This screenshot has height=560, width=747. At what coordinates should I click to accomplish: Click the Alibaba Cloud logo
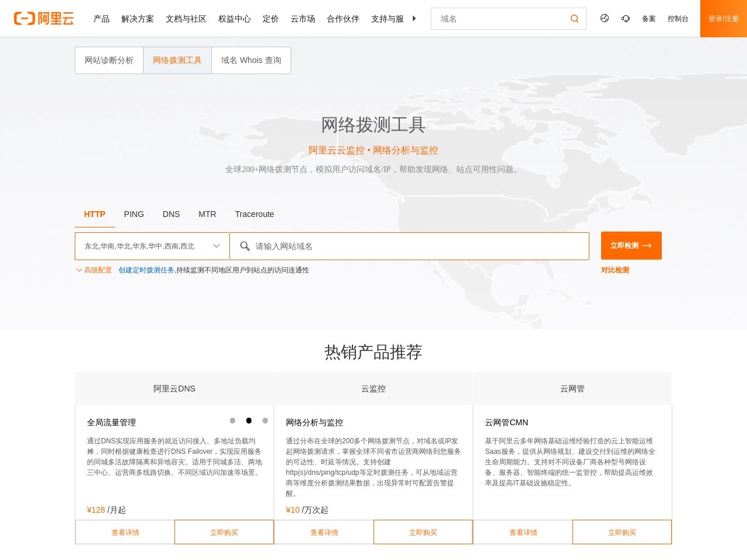(44, 18)
